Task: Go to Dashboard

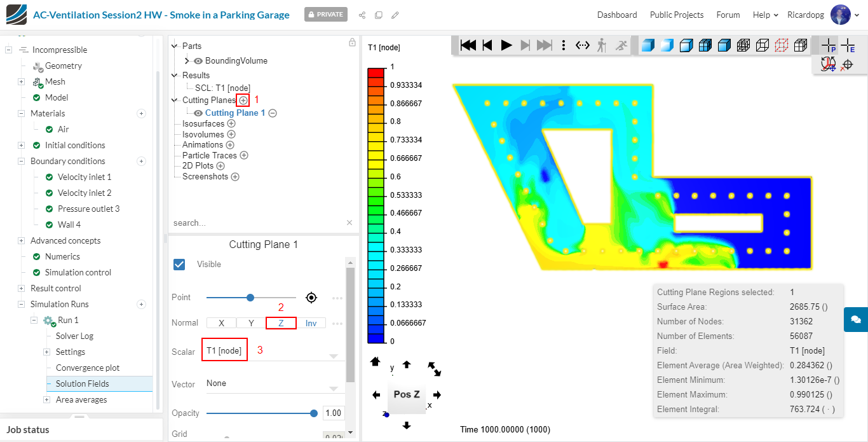Action: (x=617, y=15)
